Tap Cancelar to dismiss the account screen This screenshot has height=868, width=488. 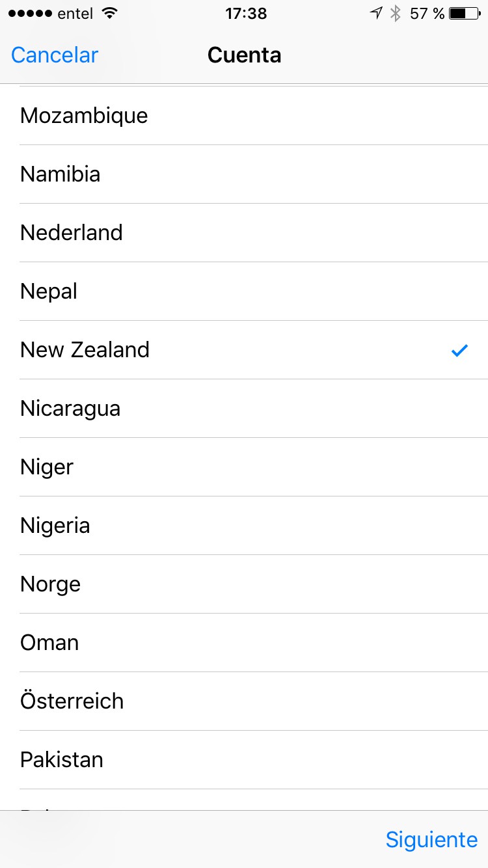55,55
